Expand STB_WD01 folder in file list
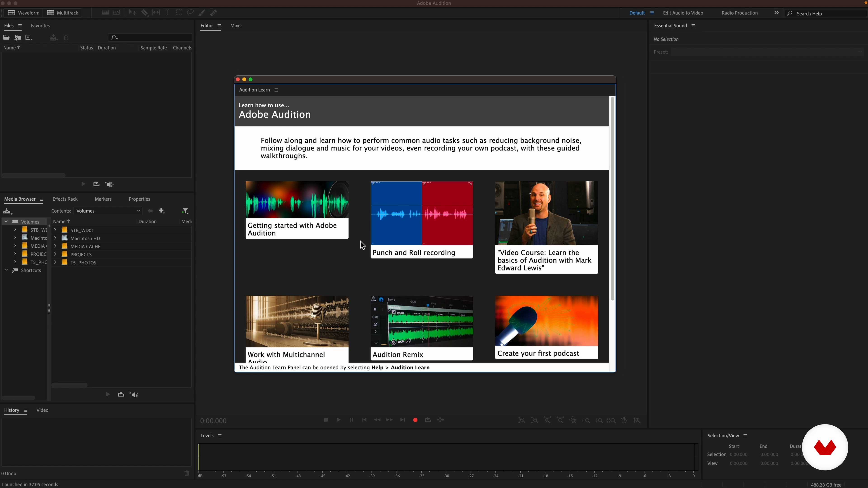Viewport: 868px width, 488px height. (55, 230)
